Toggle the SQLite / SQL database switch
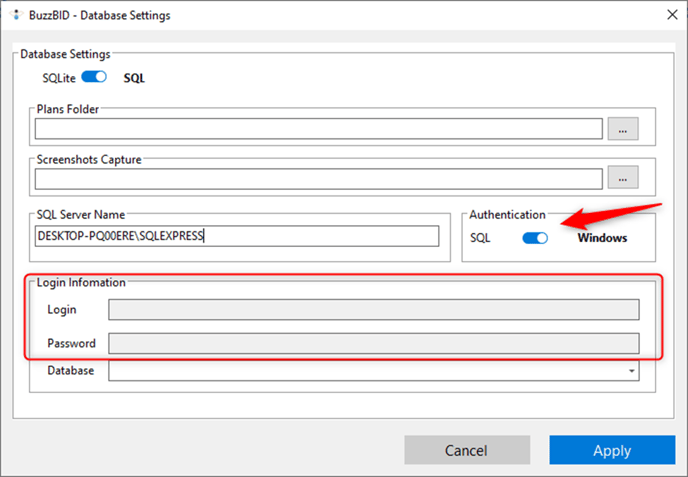This screenshot has width=688, height=477. point(94,77)
